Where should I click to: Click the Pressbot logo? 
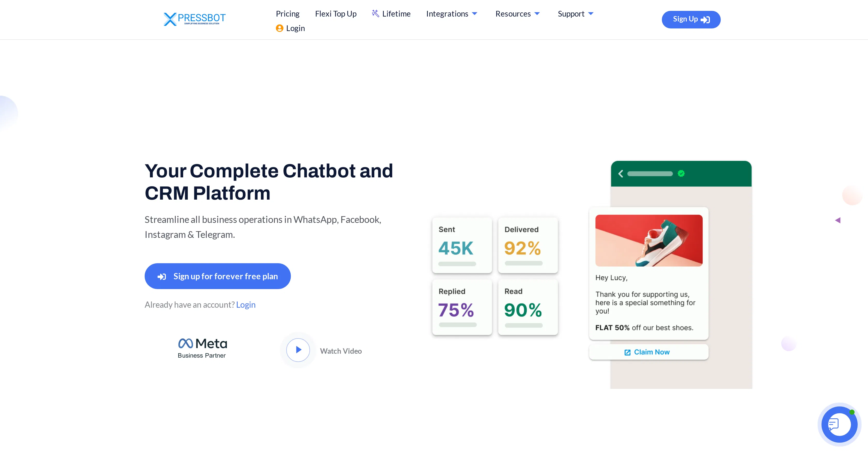[195, 19]
